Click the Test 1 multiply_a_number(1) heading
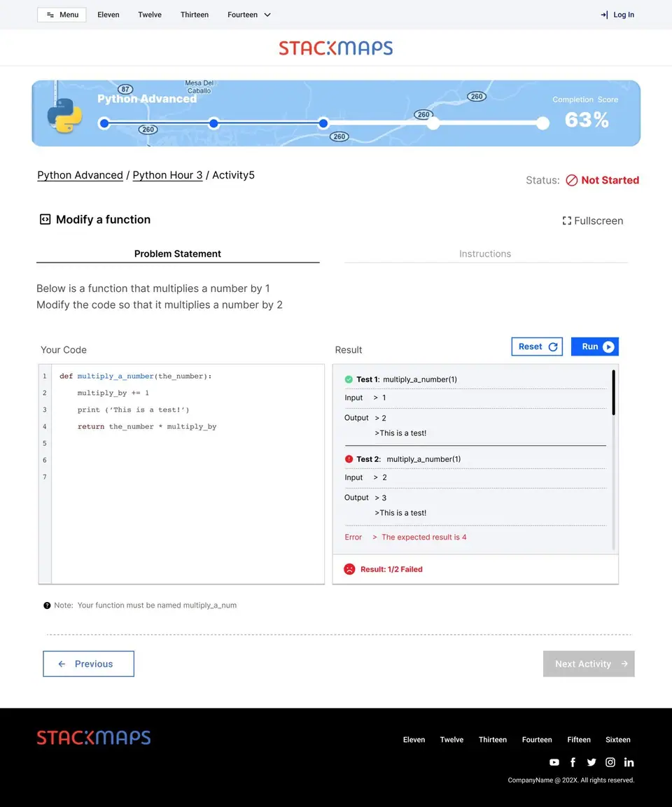The height and width of the screenshot is (807, 672). pyautogui.click(x=407, y=379)
